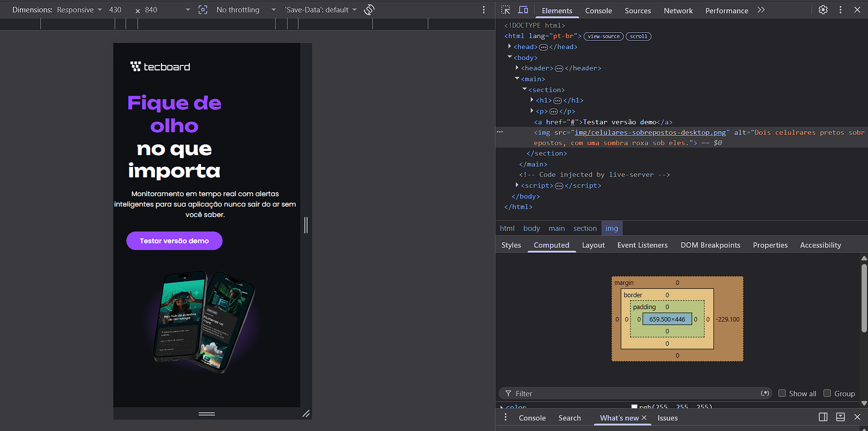Click the head element ellipsis badge
The width and height of the screenshot is (868, 431).
pos(543,47)
